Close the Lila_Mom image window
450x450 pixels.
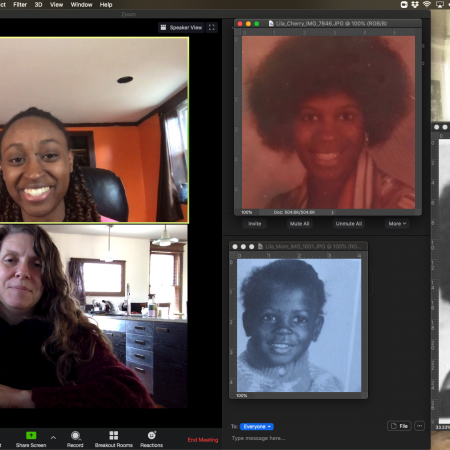coord(235,247)
